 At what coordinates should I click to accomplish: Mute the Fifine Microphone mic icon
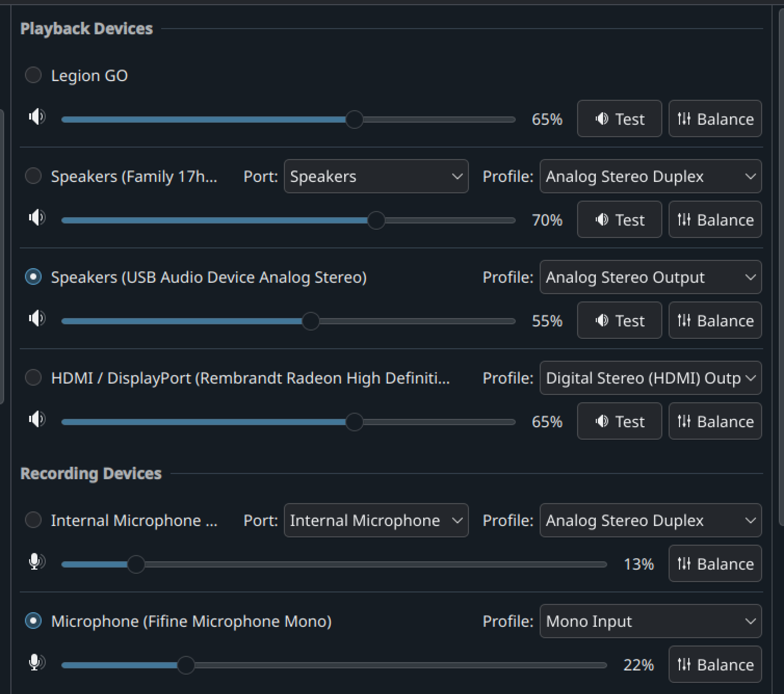[37, 662]
